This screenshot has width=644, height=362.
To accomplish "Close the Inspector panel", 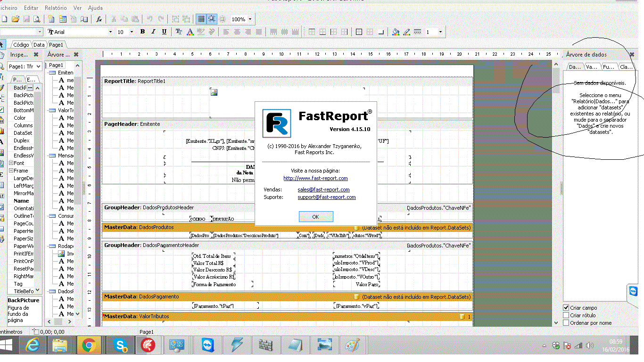I will (36, 55).
